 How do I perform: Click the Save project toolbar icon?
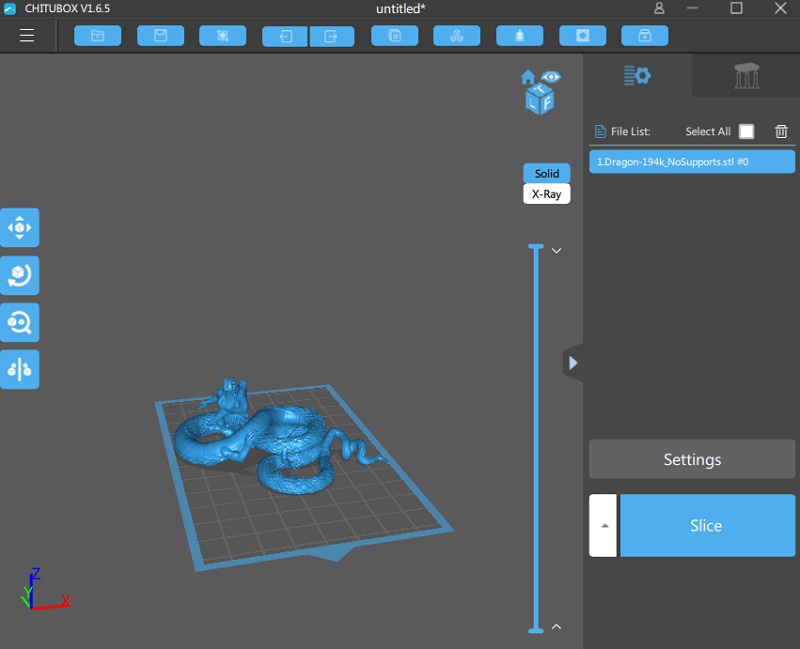pos(160,36)
